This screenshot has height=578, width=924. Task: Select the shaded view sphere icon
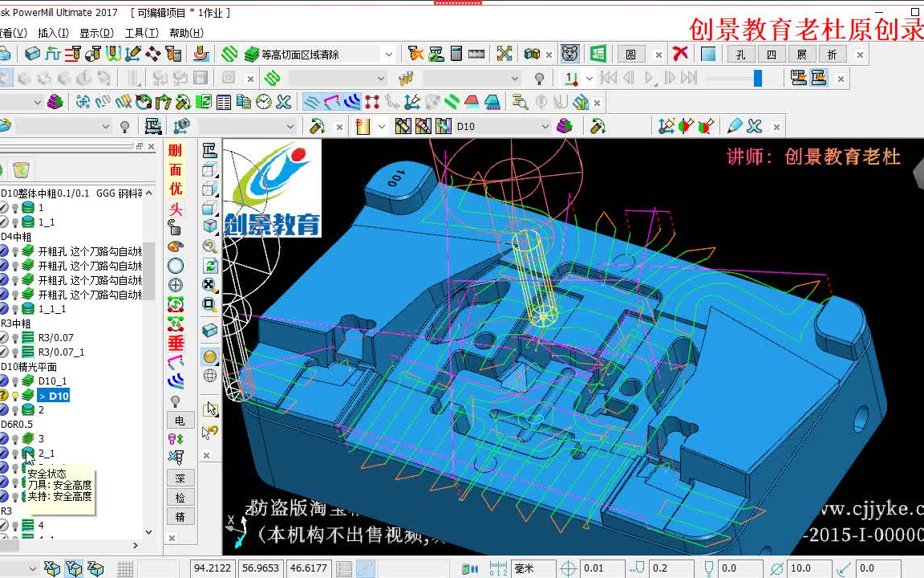coord(210,356)
